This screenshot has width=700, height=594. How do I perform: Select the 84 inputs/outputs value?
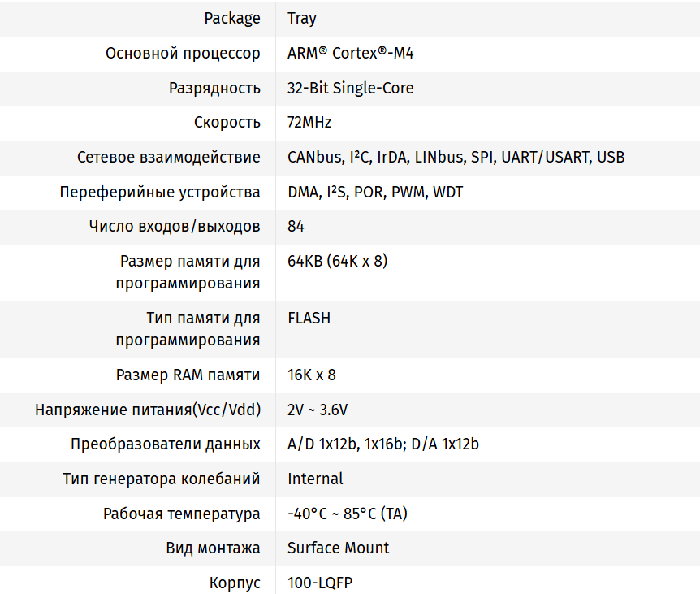tap(296, 226)
